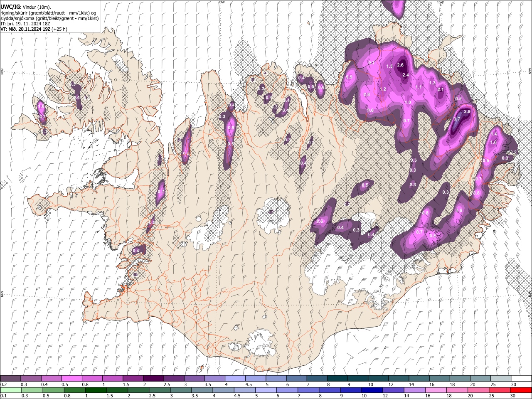The image size is (532, 399).
Task: Pick the grey-teal swatch between 18 and 20, upper row
Action: 460,378
